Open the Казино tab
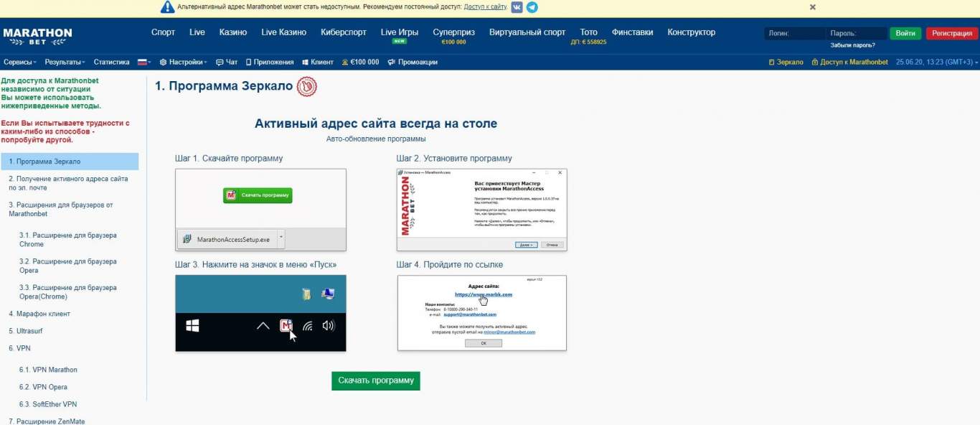Image resolution: width=980 pixels, height=425 pixels. point(232,32)
